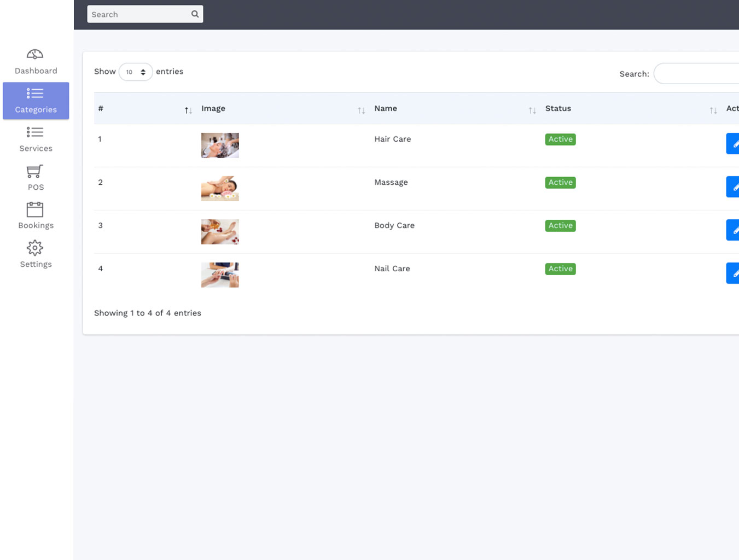Image resolution: width=739 pixels, height=560 pixels.
Task: Open the Services list icon
Action: (x=35, y=132)
